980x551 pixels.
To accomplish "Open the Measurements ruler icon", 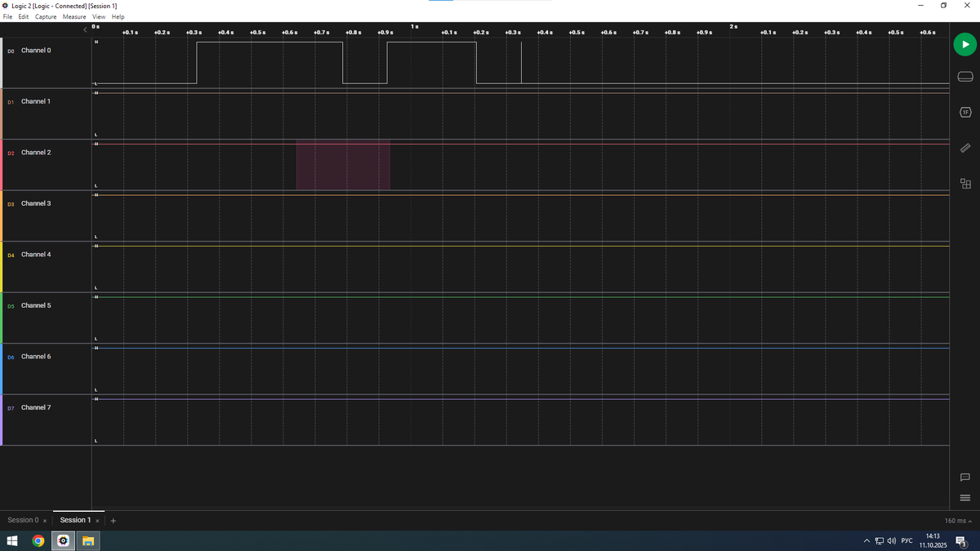I will click(x=964, y=148).
